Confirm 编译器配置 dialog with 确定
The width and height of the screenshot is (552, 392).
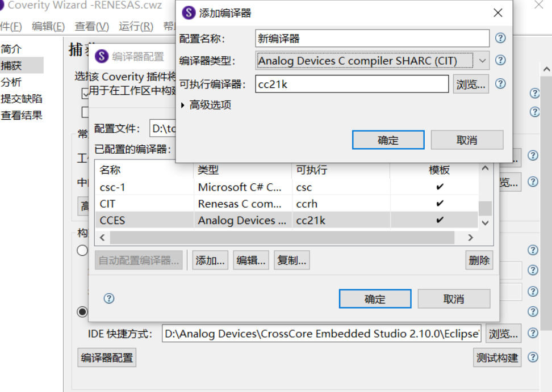(375, 299)
